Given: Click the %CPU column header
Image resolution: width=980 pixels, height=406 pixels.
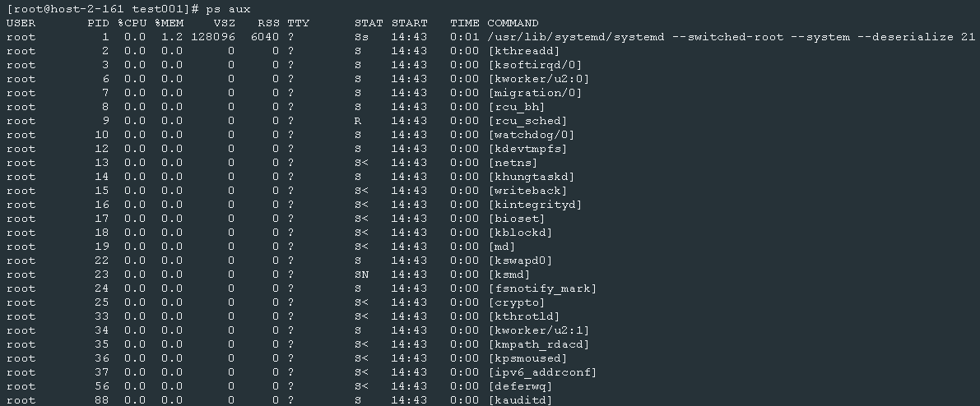Looking at the screenshot, I should point(134,23).
